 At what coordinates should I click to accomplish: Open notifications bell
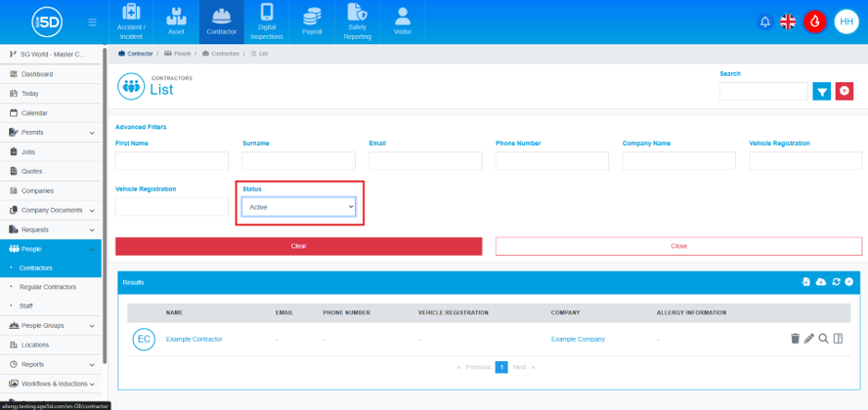coord(765,22)
